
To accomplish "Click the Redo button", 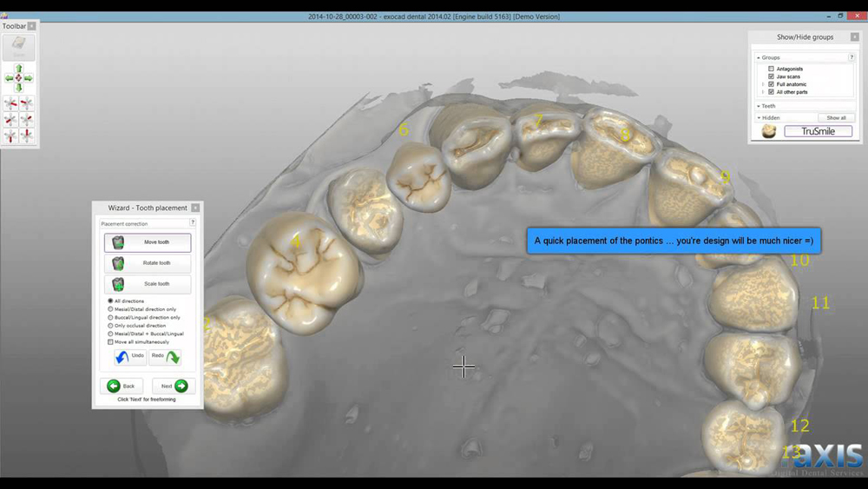I will [x=165, y=357].
